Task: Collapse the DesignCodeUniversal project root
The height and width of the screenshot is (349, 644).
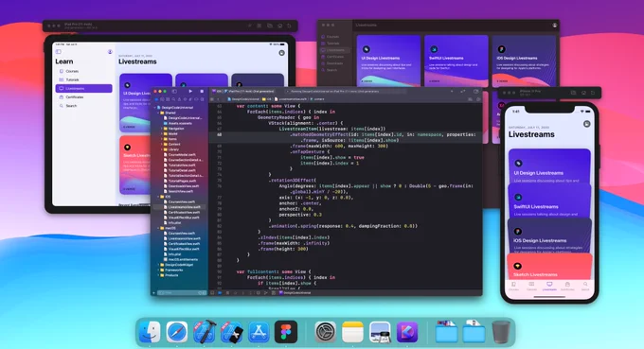Action: tap(155, 108)
